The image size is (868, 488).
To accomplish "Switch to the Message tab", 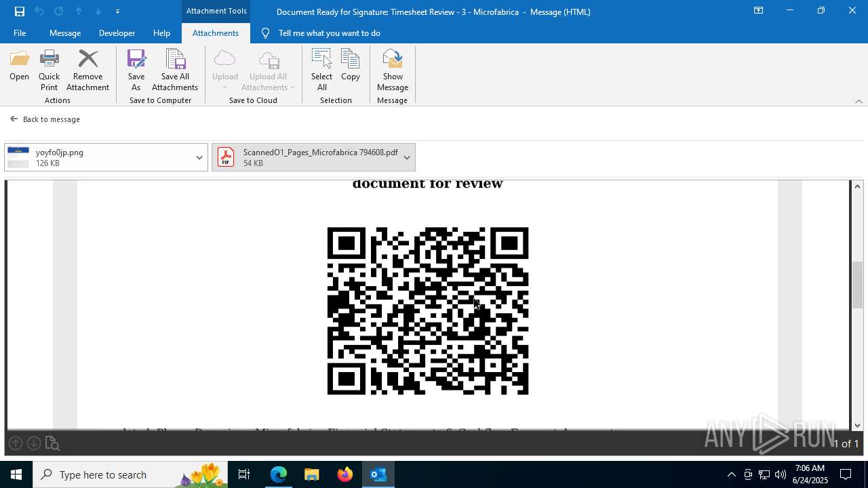I will click(65, 33).
